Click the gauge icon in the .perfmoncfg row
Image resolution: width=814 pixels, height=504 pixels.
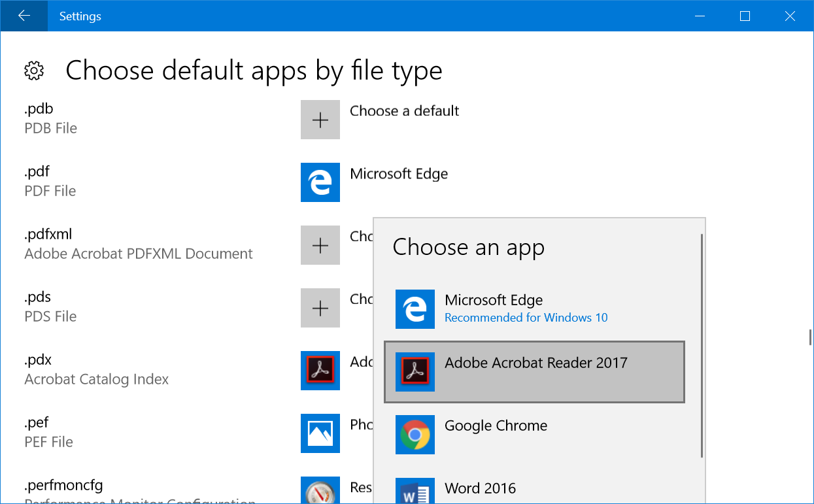320,491
